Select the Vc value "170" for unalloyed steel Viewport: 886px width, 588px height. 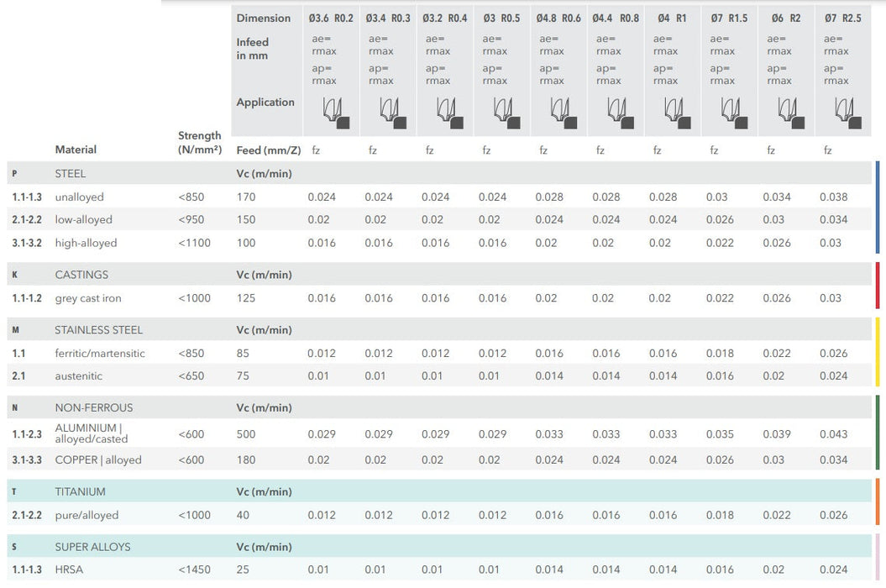(x=246, y=197)
